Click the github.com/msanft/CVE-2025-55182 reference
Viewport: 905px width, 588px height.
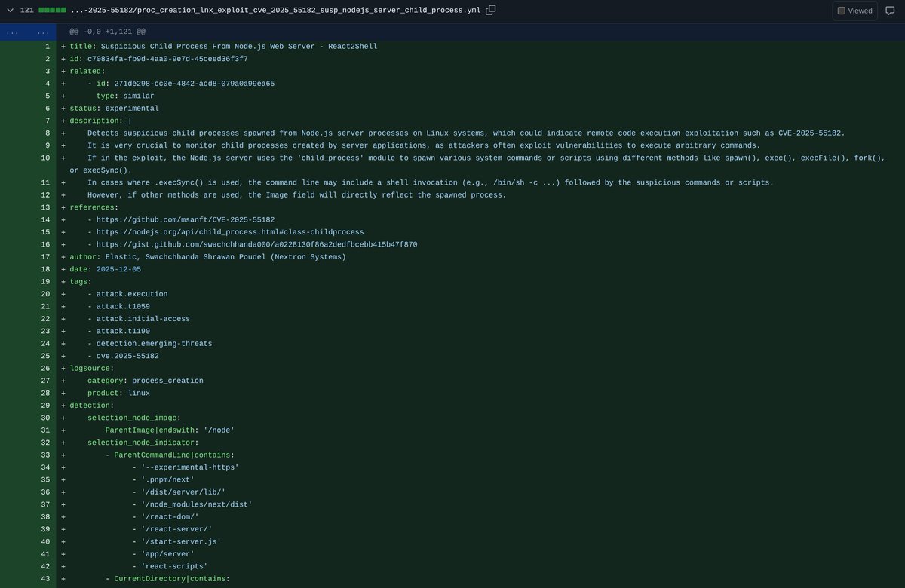coord(186,219)
